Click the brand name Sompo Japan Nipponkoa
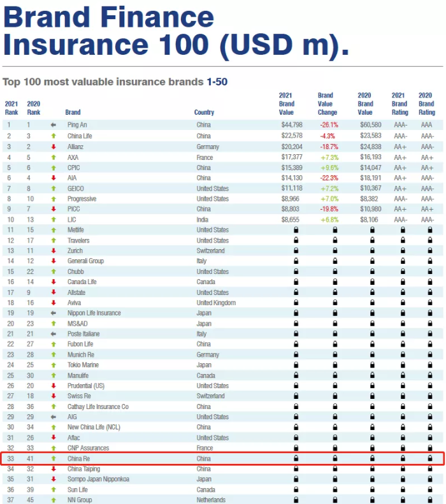The height and width of the screenshot is (504, 446). (98, 479)
